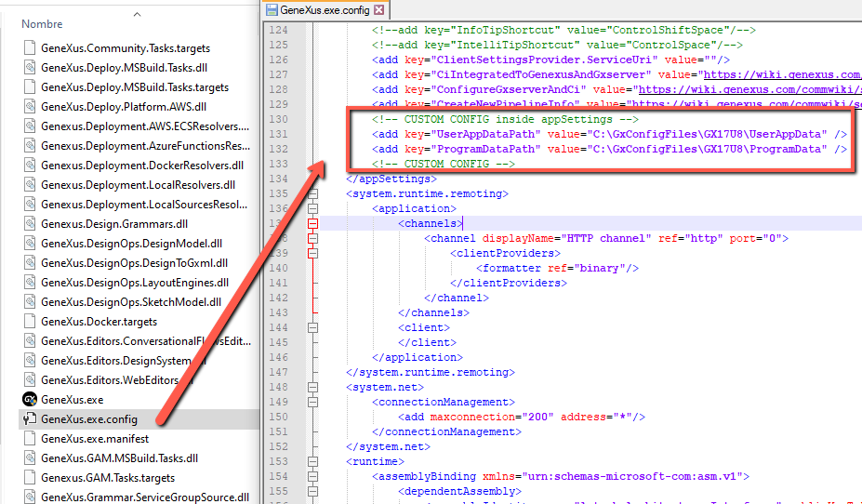
Task: Select Genexus.Design.Grammars.dll file
Action: [114, 224]
